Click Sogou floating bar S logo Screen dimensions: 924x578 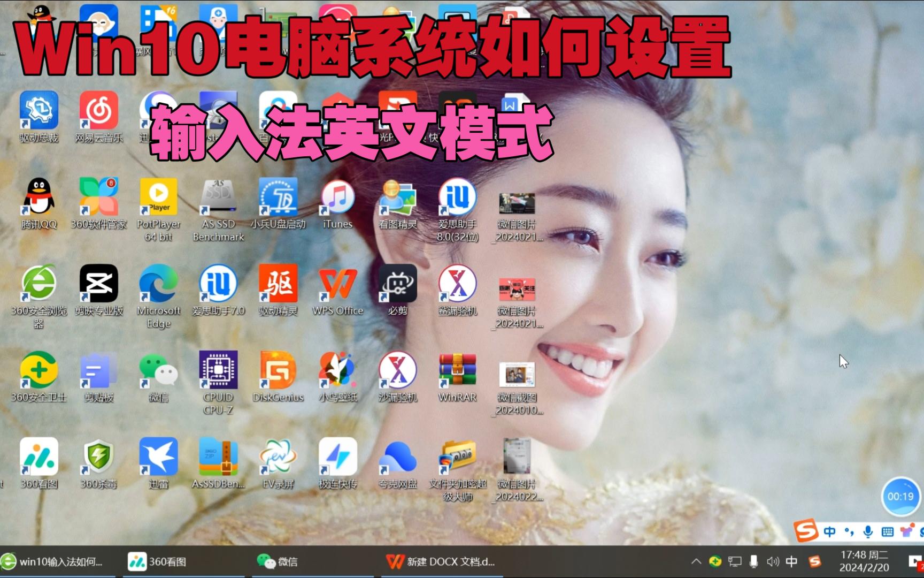click(806, 530)
